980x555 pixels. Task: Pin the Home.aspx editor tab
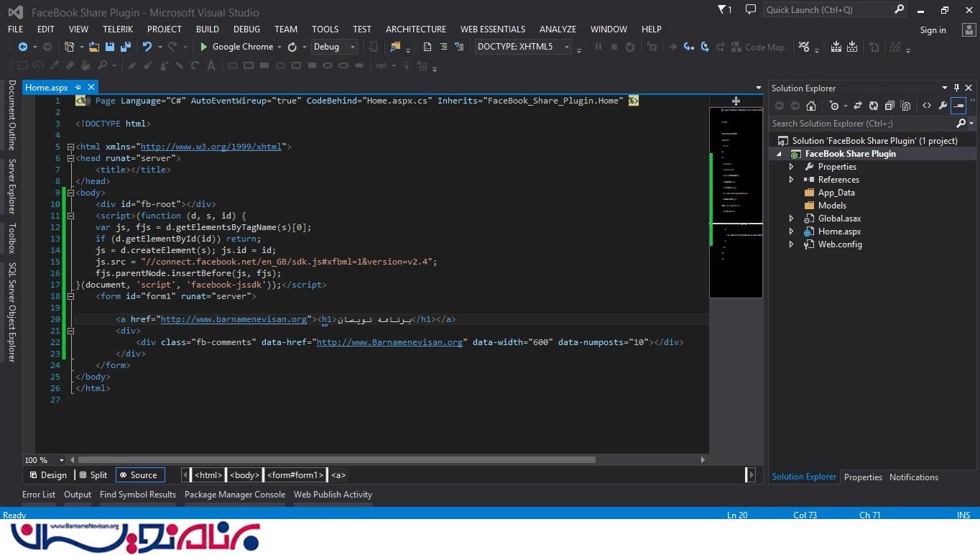tap(78, 88)
